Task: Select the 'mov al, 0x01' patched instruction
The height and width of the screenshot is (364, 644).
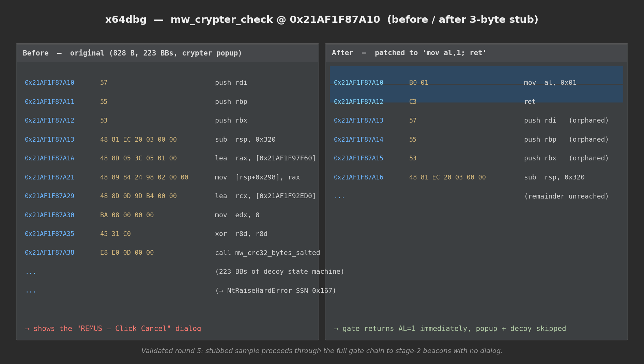Action: coord(550,82)
